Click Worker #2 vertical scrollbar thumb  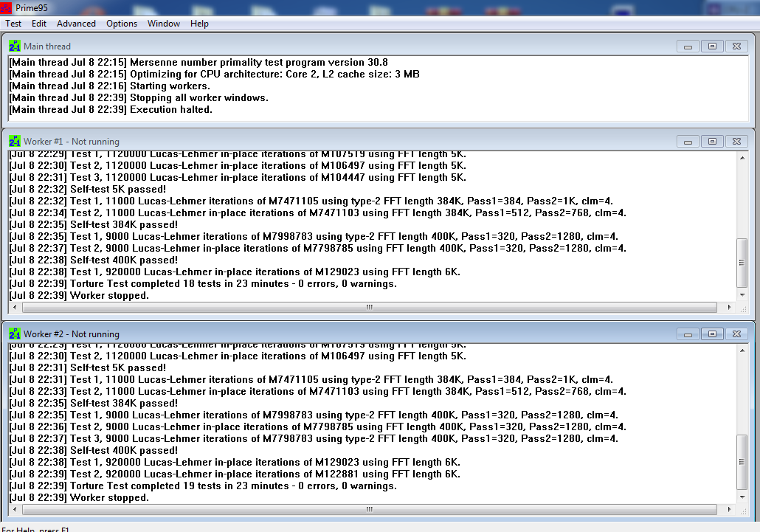pos(742,462)
